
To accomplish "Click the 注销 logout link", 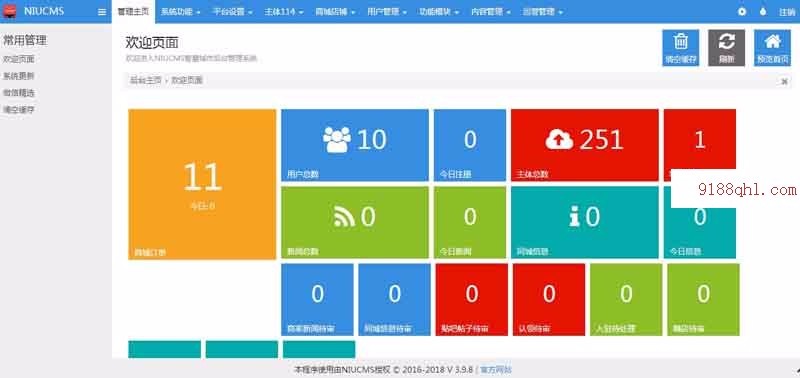I will click(787, 12).
